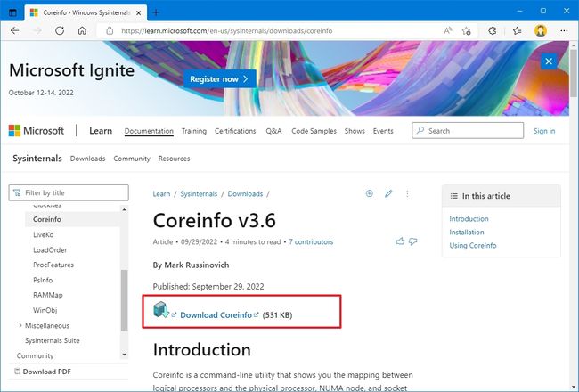
Task: Open the 7 contributors link
Action: pyautogui.click(x=311, y=241)
